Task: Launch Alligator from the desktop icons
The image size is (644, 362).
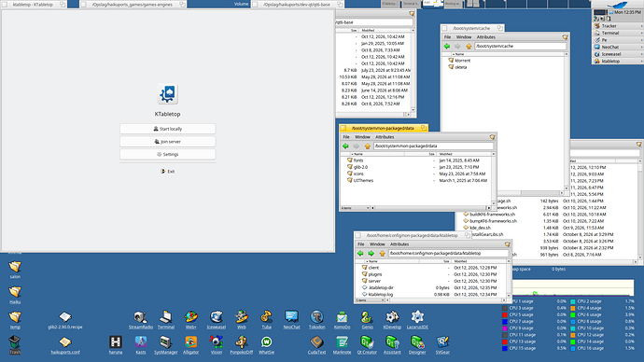Action: (191, 345)
